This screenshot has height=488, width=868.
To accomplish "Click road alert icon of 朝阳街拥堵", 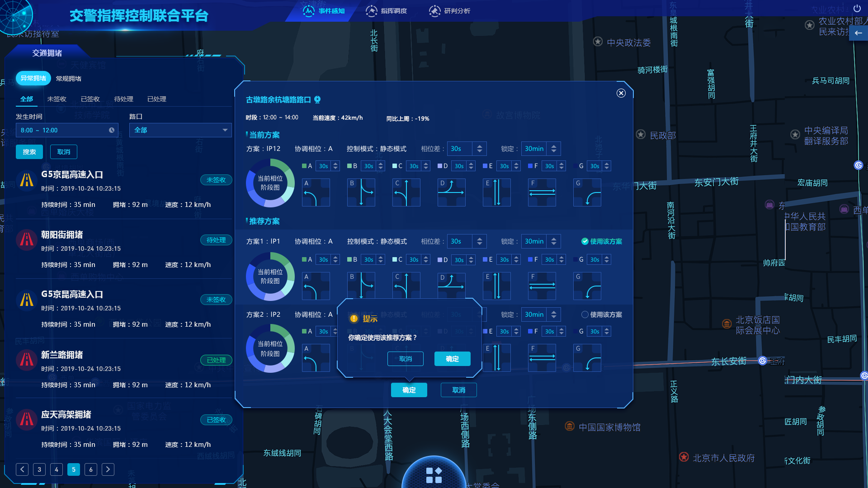I will tap(27, 239).
